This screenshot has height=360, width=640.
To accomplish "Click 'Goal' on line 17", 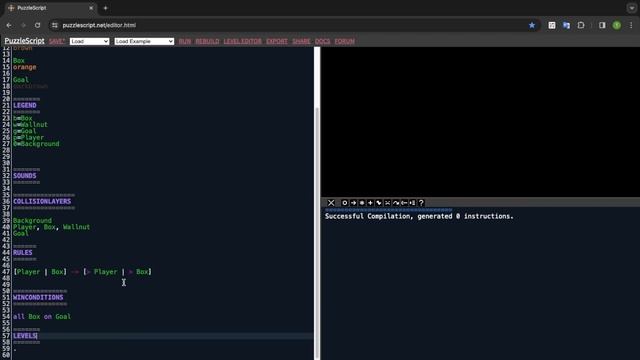I will [21, 80].
